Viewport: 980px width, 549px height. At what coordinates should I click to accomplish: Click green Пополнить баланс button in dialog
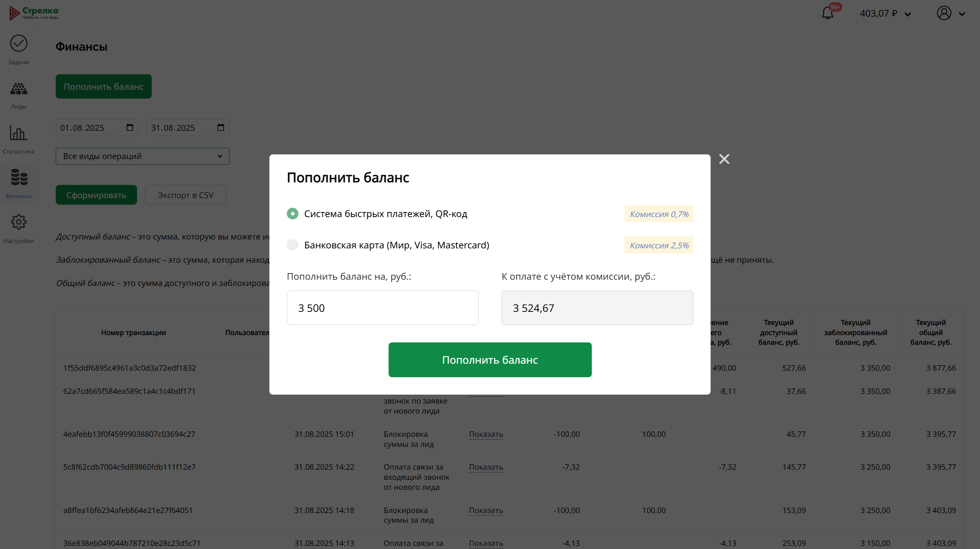pyautogui.click(x=490, y=360)
